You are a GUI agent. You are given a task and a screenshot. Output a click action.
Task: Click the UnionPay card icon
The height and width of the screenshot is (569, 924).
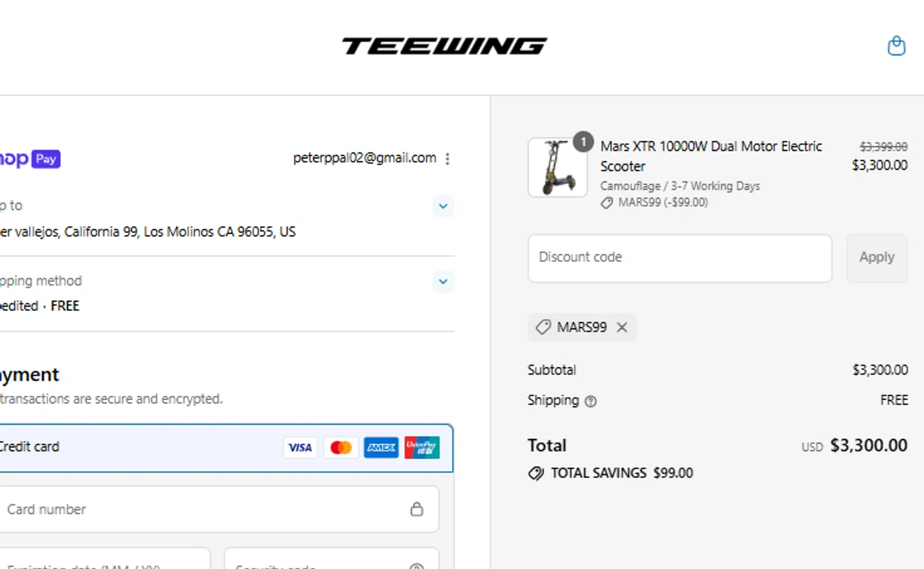pyautogui.click(x=422, y=448)
